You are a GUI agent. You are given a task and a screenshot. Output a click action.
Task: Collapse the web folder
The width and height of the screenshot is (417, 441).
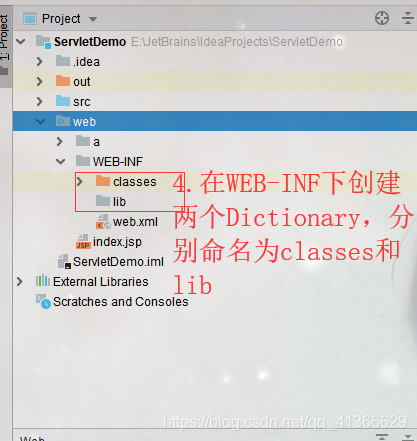(x=41, y=122)
